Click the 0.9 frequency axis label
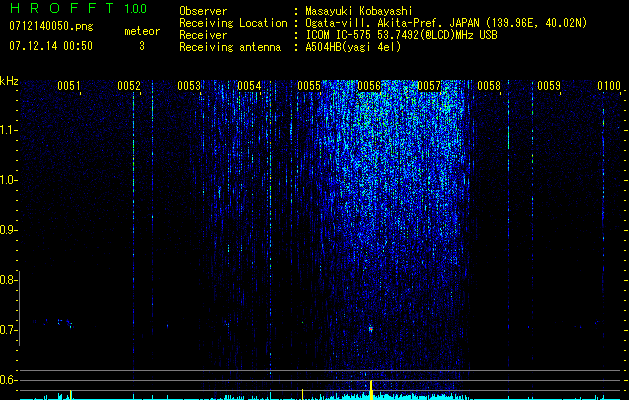The height and width of the screenshot is (400, 629). click(x=8, y=230)
